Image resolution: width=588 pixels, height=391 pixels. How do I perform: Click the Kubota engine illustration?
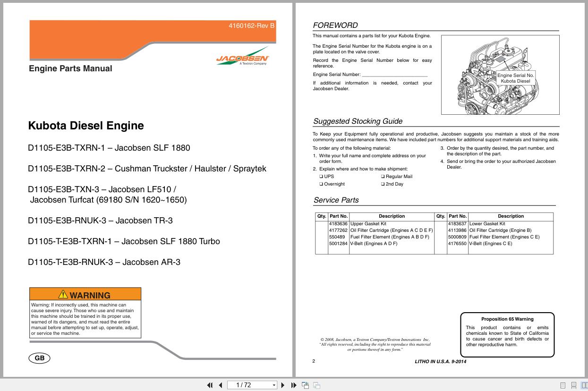pos(500,74)
